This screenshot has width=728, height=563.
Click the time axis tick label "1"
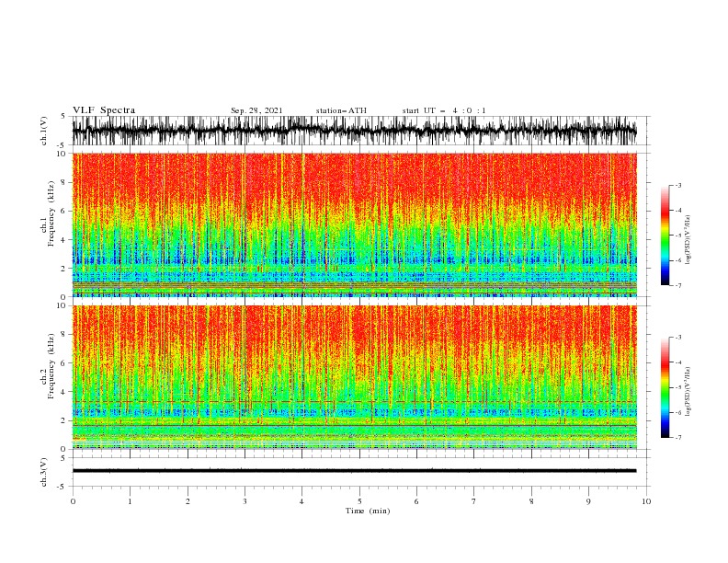(x=130, y=501)
